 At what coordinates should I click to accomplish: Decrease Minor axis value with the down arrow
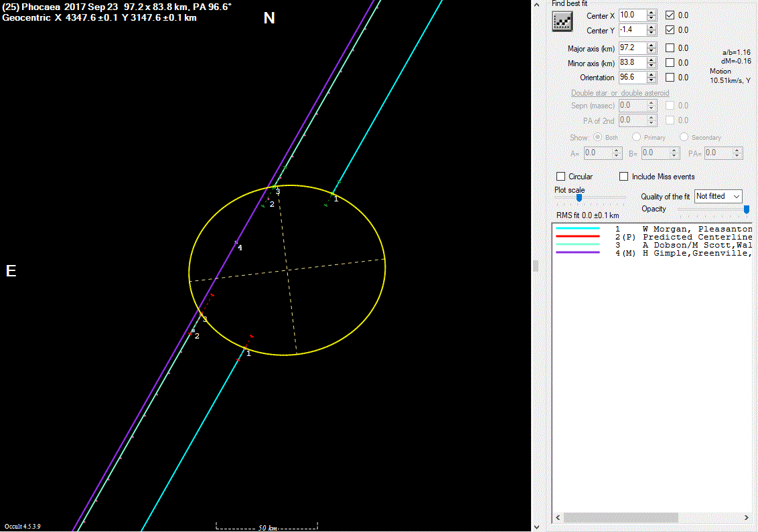[652, 66]
